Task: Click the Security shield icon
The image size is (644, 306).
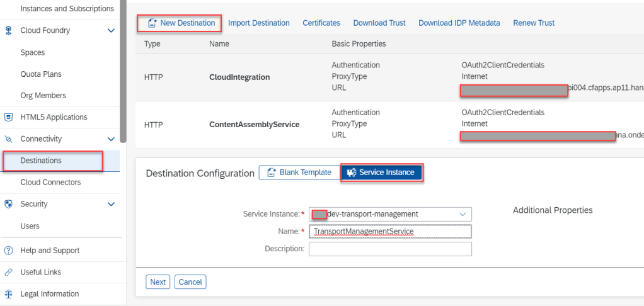Action: pos(9,204)
